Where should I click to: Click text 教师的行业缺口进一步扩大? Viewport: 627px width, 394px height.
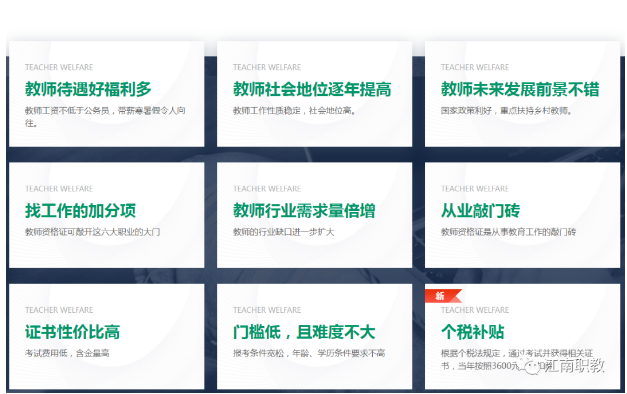[x=284, y=232]
